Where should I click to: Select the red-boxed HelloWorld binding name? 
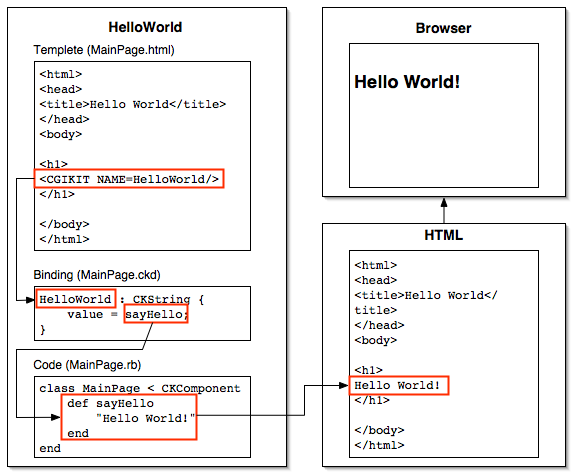pyautogui.click(x=76, y=299)
